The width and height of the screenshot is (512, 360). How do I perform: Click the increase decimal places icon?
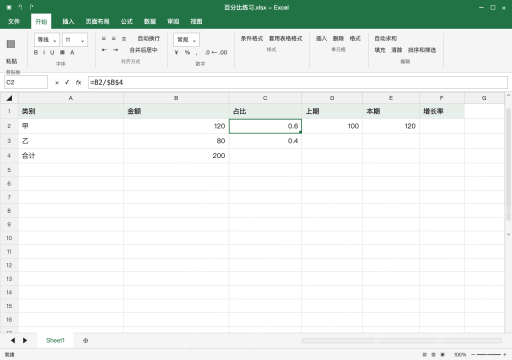click(210, 52)
